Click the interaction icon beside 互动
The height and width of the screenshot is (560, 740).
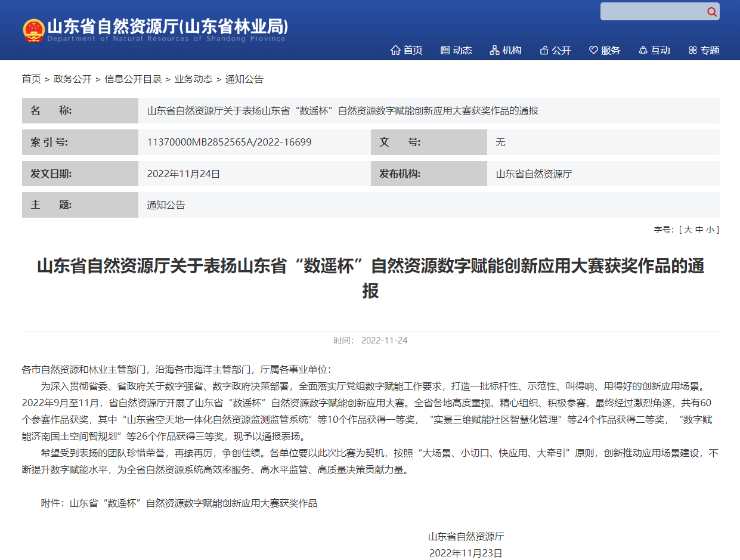click(643, 50)
